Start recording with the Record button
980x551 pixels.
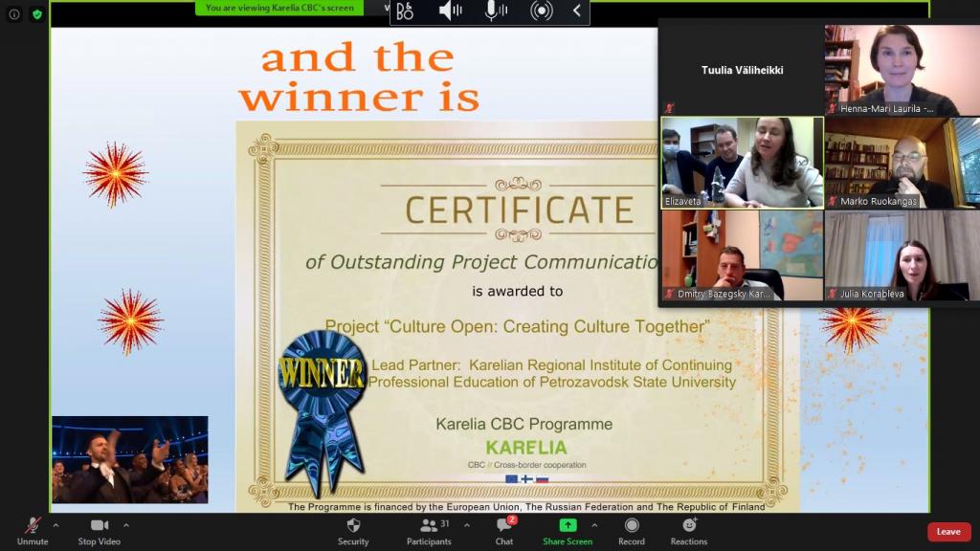tap(632, 532)
